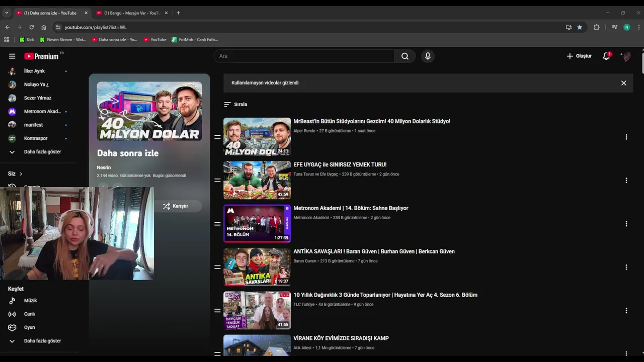Open the account avatar menu
Viewport: 644px width, 362px height.
coord(626,56)
